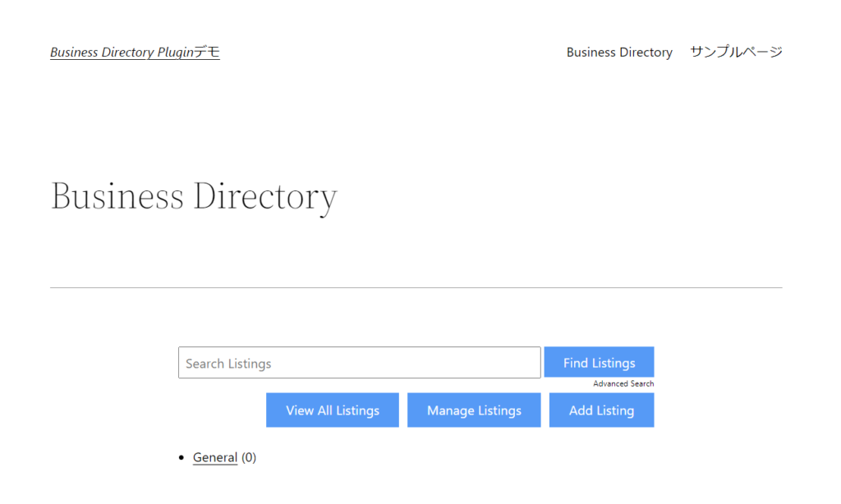Browse every listing via View All Listings
The height and width of the screenshot is (504, 841).
[x=333, y=410]
